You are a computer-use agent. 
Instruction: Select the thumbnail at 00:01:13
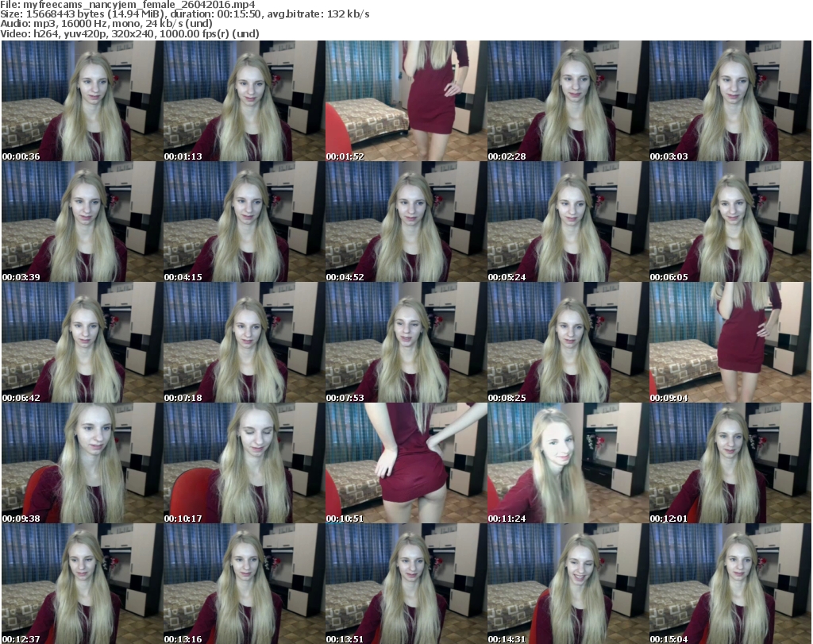(245, 101)
